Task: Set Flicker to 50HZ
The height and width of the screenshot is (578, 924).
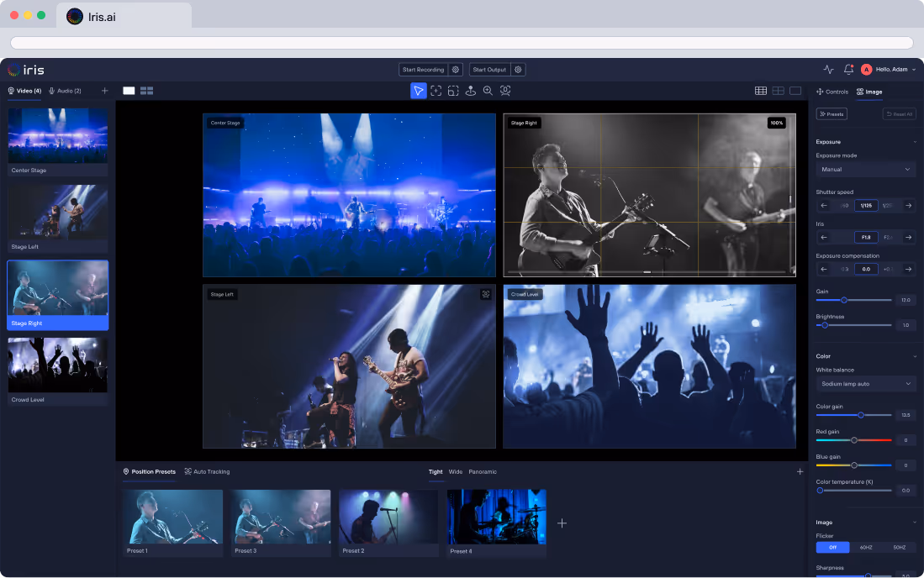Action: tap(900, 548)
